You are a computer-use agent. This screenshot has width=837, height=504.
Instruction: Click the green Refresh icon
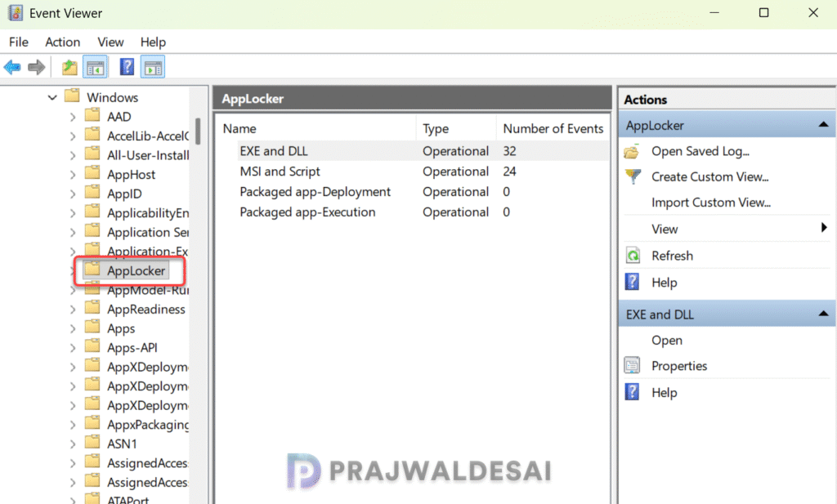pos(633,256)
